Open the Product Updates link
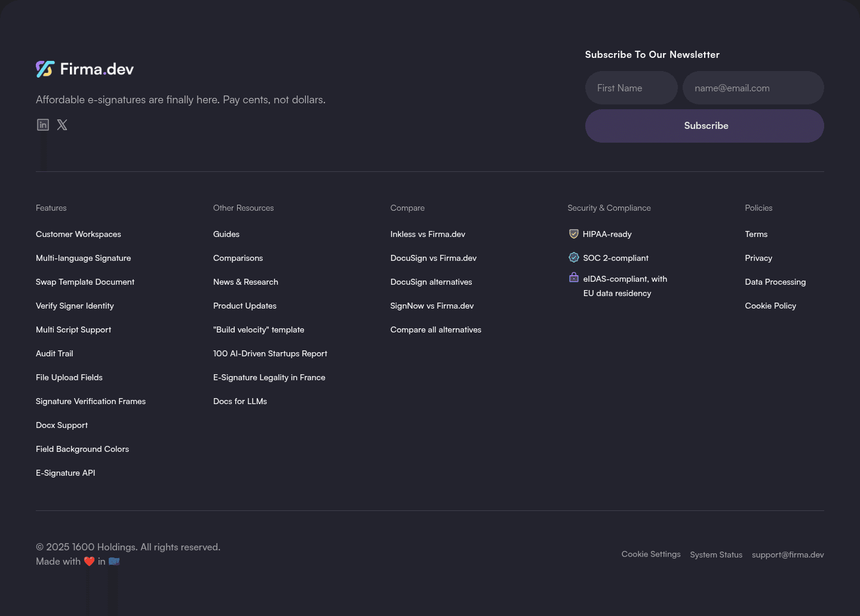The width and height of the screenshot is (860, 616). 245,306
